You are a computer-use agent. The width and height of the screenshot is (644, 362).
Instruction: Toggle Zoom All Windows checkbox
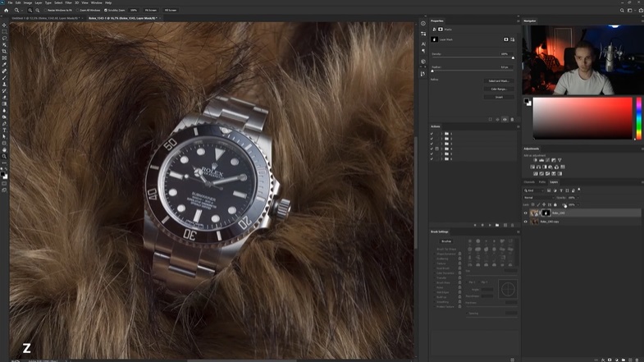pos(78,11)
